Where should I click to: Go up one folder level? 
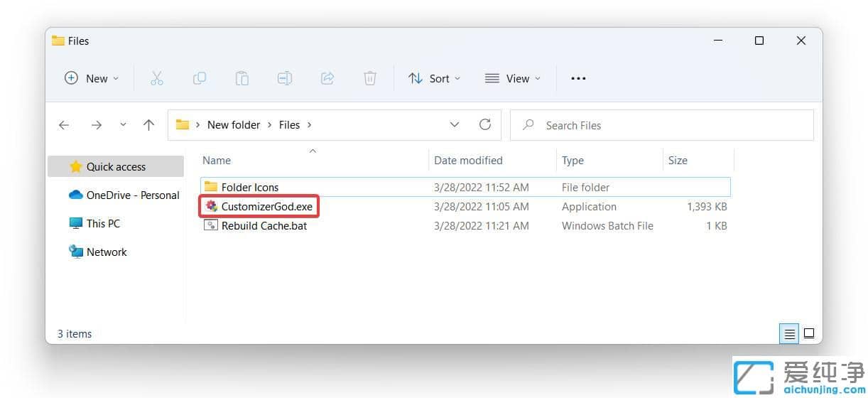point(148,125)
